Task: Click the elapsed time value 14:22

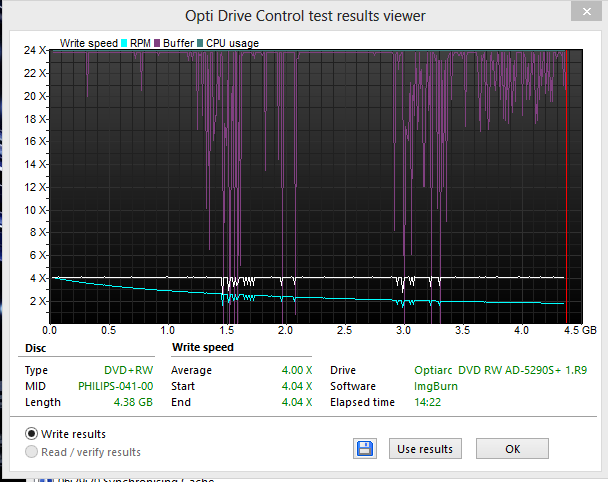Action: [x=427, y=402]
